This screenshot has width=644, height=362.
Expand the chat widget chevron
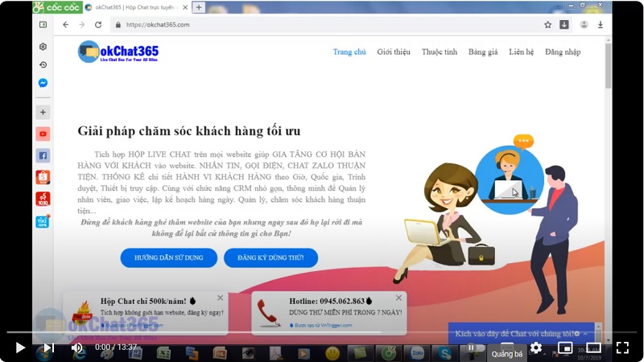tap(585, 334)
